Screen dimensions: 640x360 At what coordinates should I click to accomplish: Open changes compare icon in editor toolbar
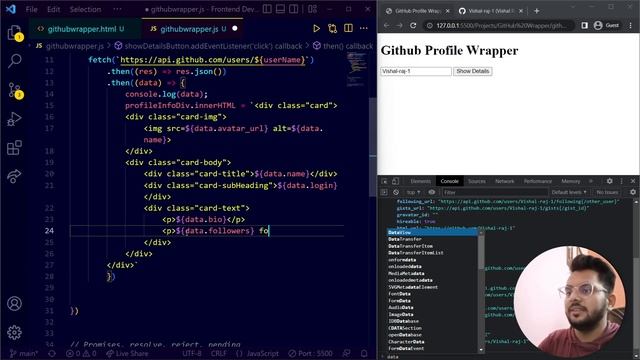tap(332, 29)
